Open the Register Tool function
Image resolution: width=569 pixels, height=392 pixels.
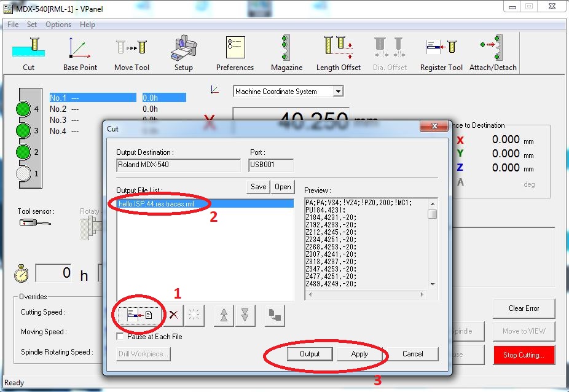point(441,53)
